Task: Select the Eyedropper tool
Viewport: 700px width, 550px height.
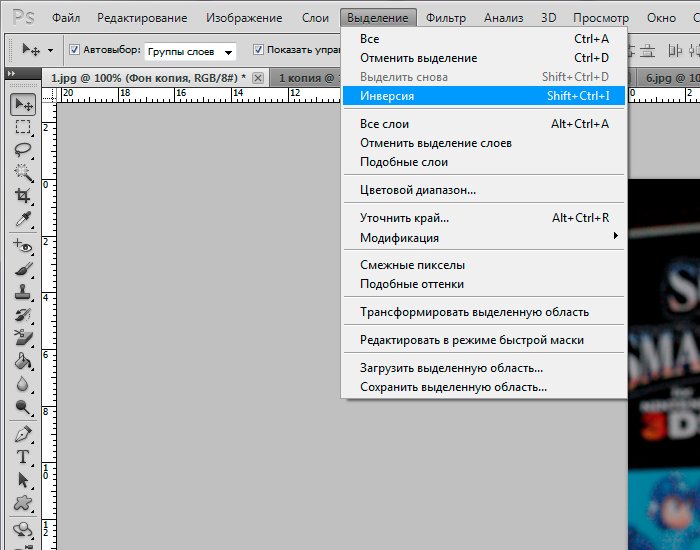Action: coord(22,219)
